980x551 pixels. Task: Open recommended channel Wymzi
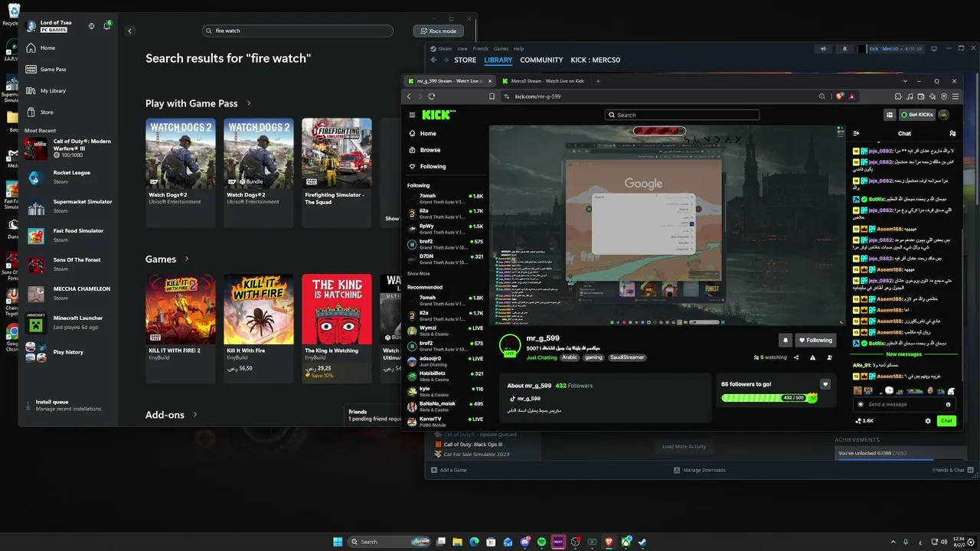(446, 330)
